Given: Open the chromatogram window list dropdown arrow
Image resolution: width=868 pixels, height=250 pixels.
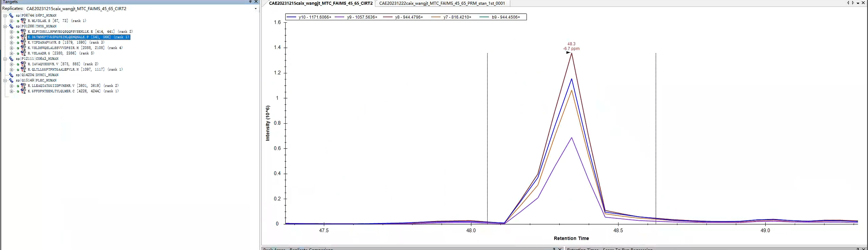Looking at the screenshot, I should 858,3.
